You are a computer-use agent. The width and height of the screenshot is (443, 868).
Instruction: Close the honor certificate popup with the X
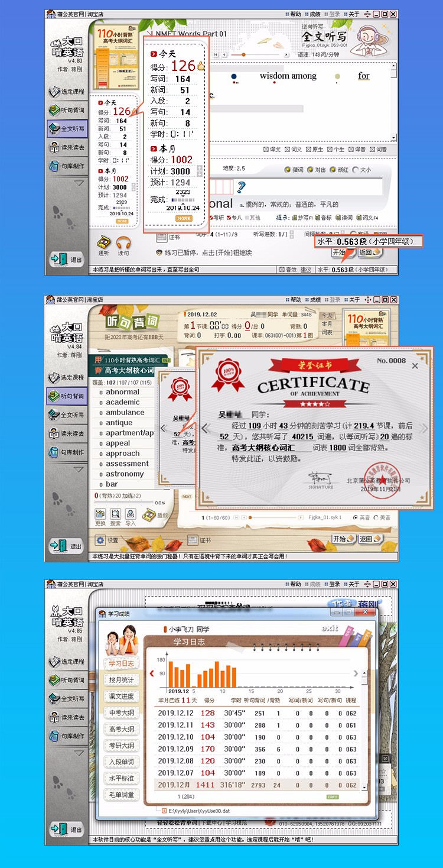point(415,366)
